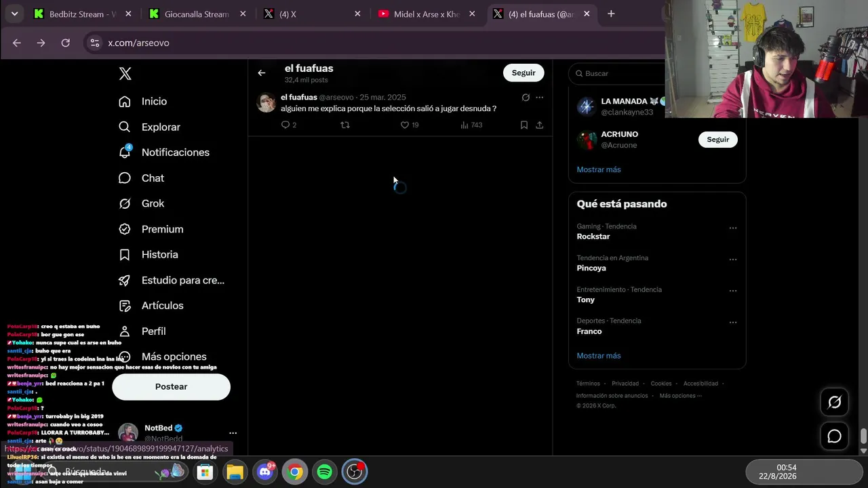Open the NotBed account menu dots
This screenshot has height=488, width=868.
click(233, 433)
